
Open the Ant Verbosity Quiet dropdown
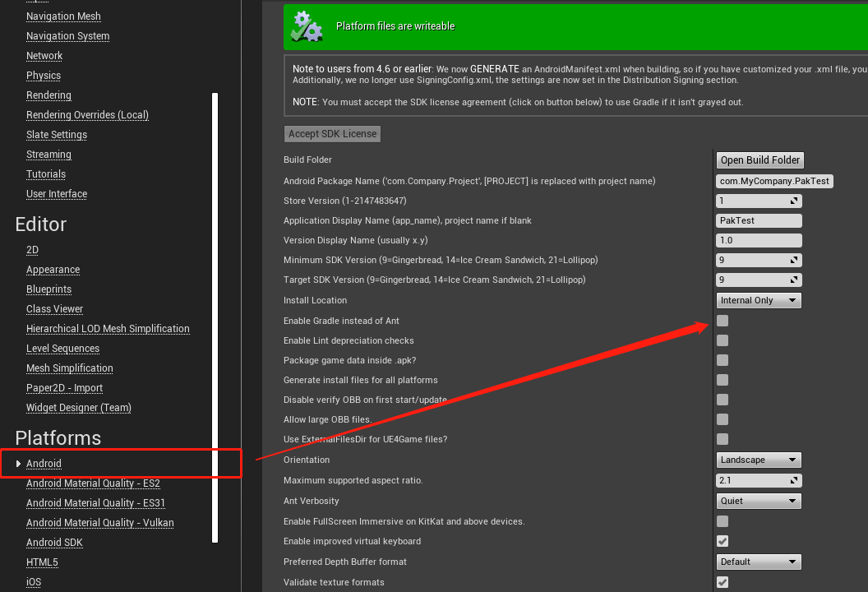pos(759,501)
